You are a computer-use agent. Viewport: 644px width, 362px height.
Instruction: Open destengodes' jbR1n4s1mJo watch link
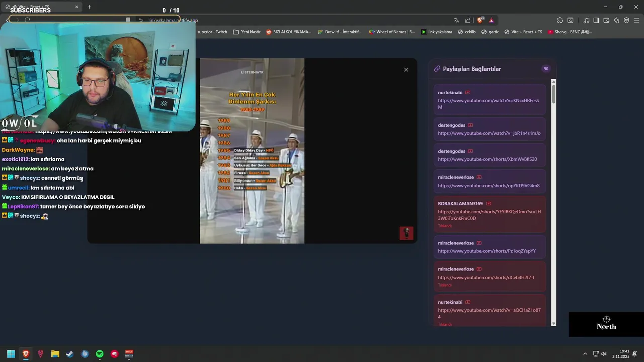tap(489, 133)
